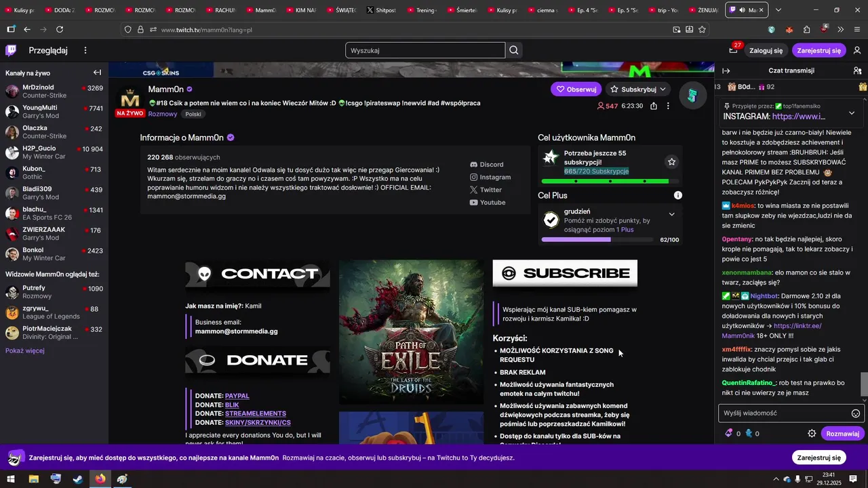Open the Instagram social link
Image resolution: width=868 pixels, height=488 pixels.
coord(490,177)
